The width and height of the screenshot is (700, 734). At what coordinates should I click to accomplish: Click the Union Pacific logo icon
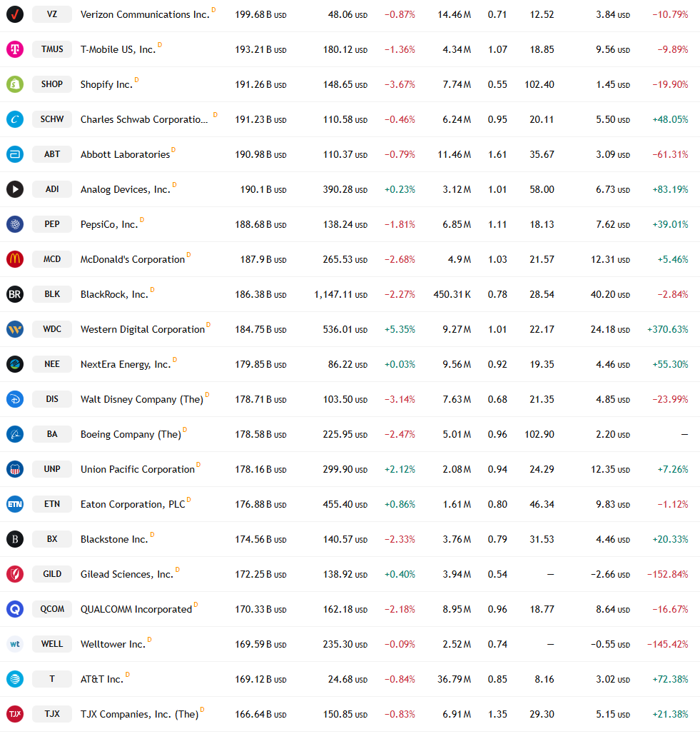pos(15,469)
